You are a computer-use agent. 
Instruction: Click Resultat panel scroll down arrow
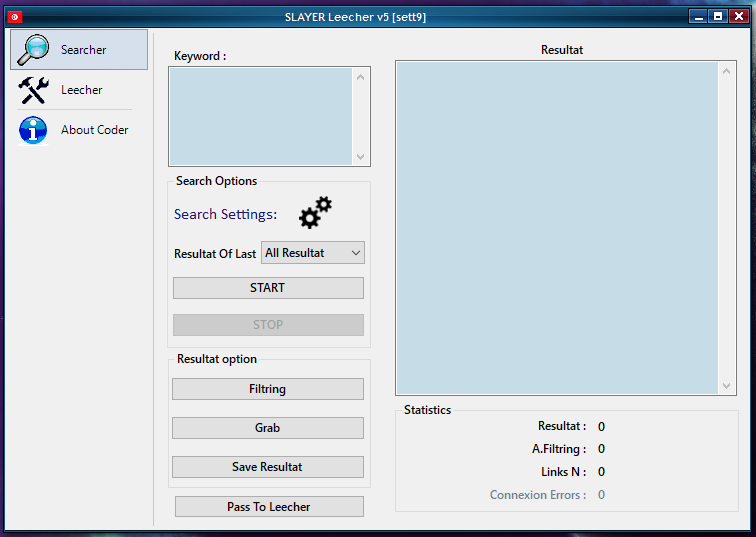pos(727,386)
